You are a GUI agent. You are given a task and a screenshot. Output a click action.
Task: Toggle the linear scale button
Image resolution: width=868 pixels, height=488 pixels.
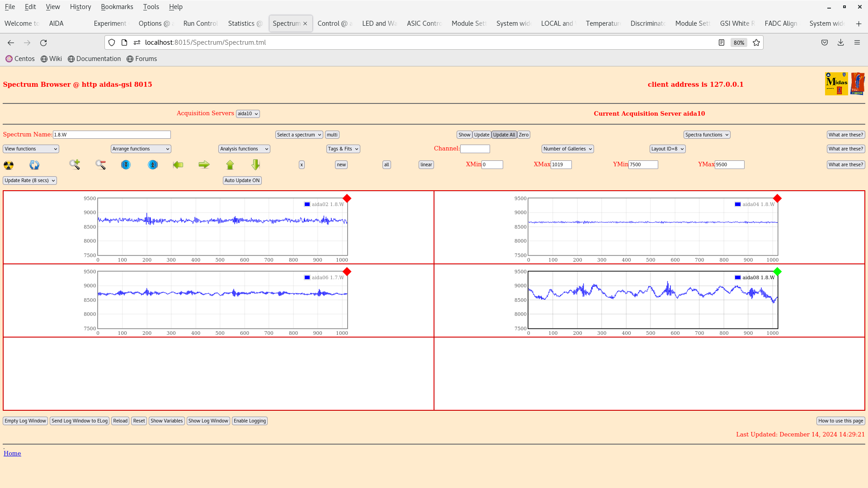pyautogui.click(x=426, y=165)
